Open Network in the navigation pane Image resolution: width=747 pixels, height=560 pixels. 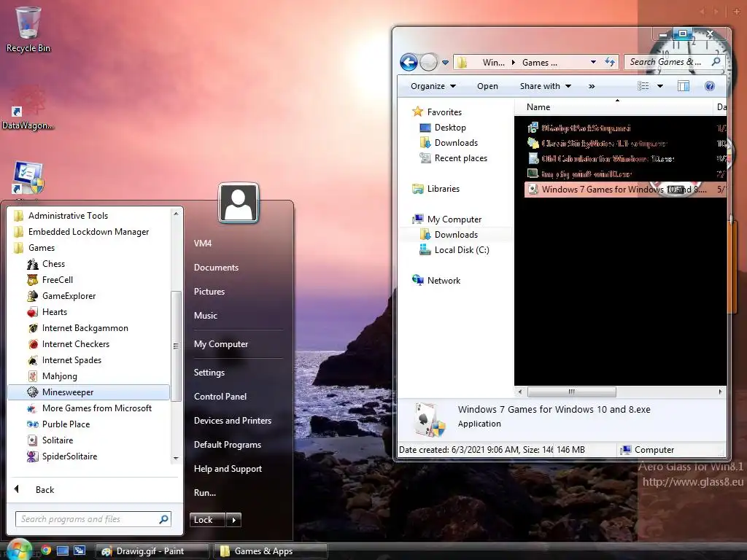click(444, 281)
